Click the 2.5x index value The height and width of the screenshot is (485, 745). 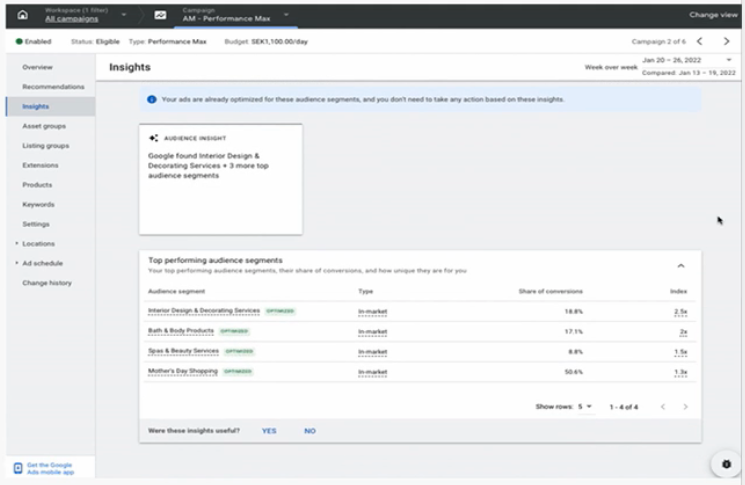coord(681,312)
